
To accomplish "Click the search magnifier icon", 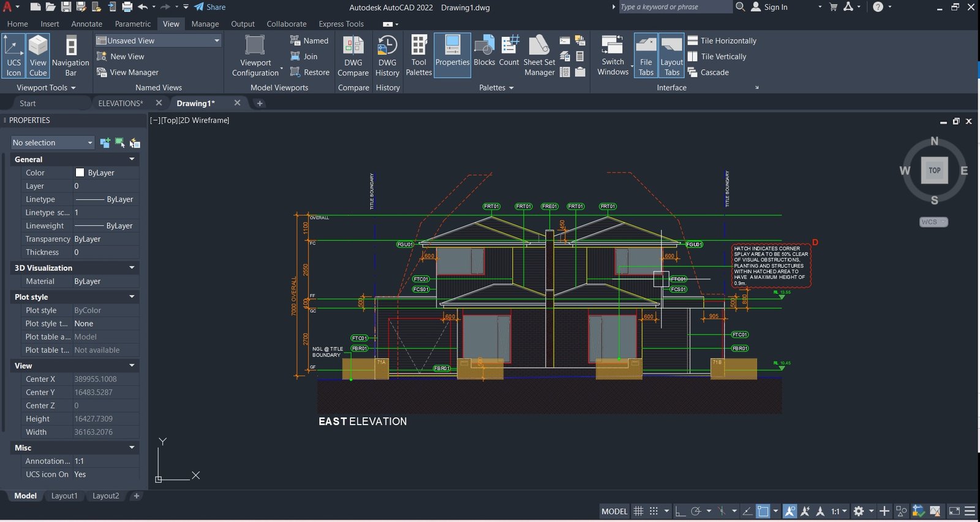I will 741,7.
